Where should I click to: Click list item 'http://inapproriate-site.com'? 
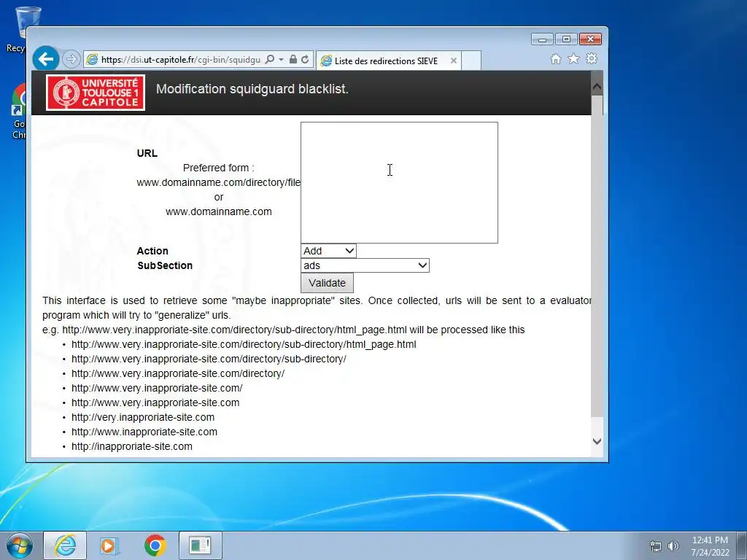132,447
